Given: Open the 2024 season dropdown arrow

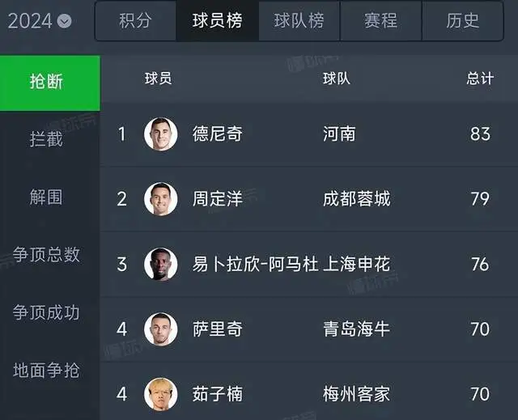Looking at the screenshot, I should (x=64, y=21).
